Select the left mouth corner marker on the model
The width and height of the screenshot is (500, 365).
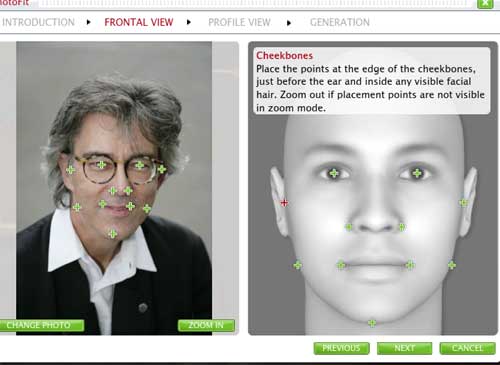[x=341, y=265]
